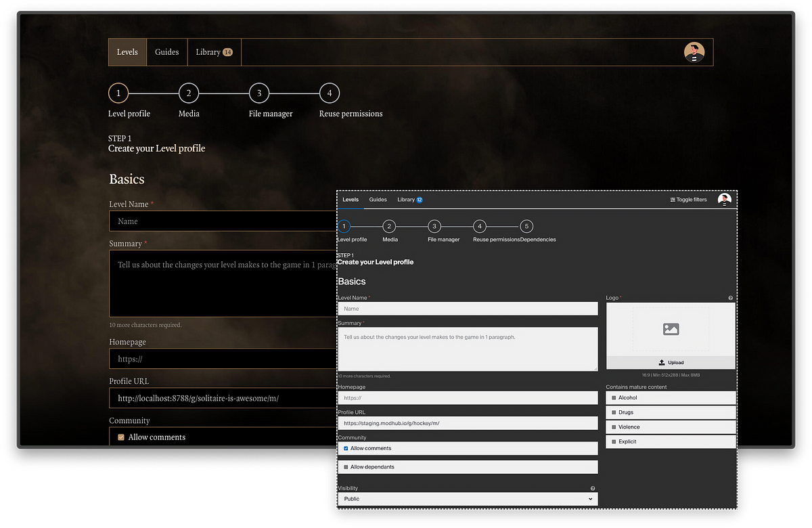Check the Explicit mature content option
The image size is (812, 528).
coord(614,441)
